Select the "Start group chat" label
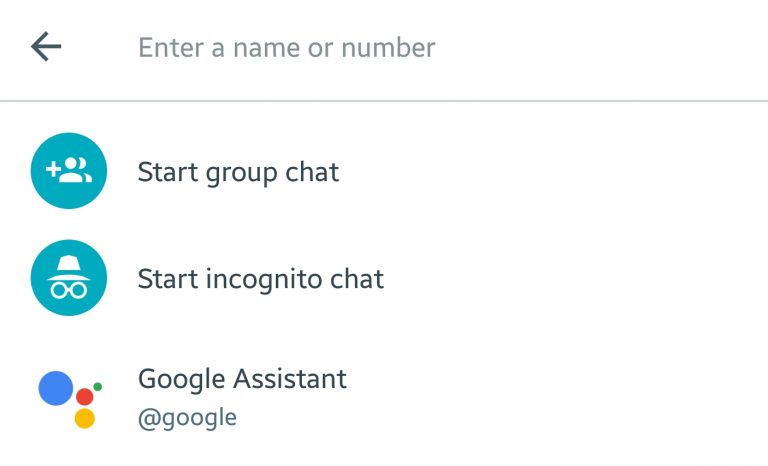Viewport: 768px width, 466px height. click(238, 172)
